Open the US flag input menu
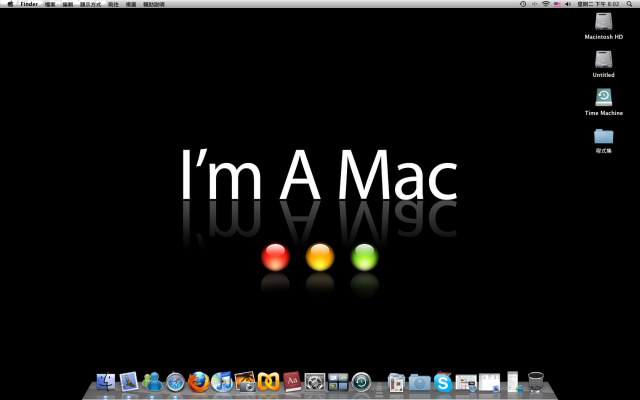Image resolution: width=640 pixels, height=400 pixels. point(557,4)
